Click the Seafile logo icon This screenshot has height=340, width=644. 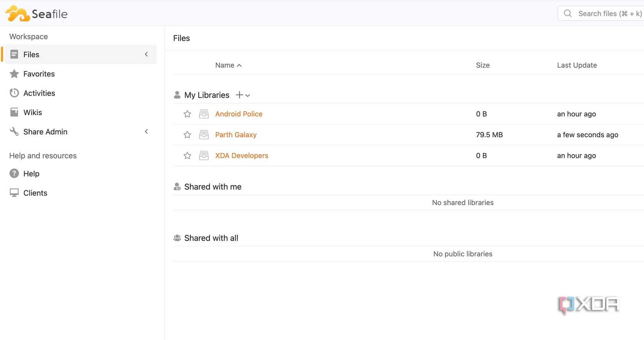click(x=18, y=14)
